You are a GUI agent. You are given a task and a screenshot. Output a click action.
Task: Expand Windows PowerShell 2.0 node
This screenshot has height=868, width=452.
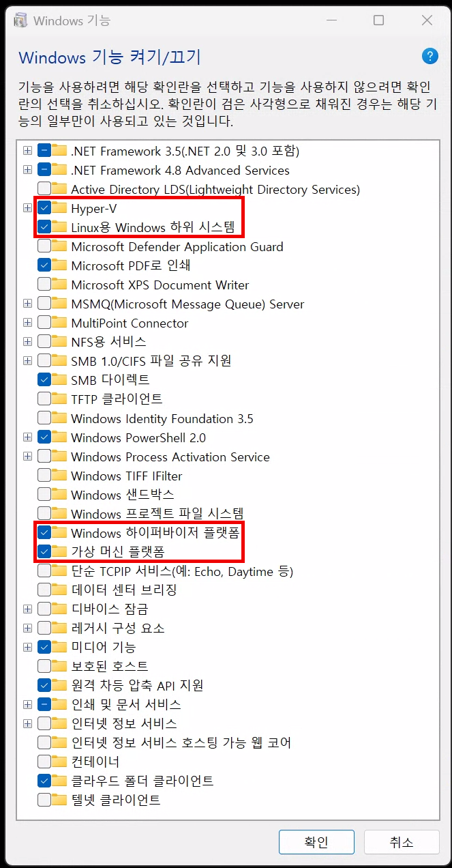click(x=27, y=437)
